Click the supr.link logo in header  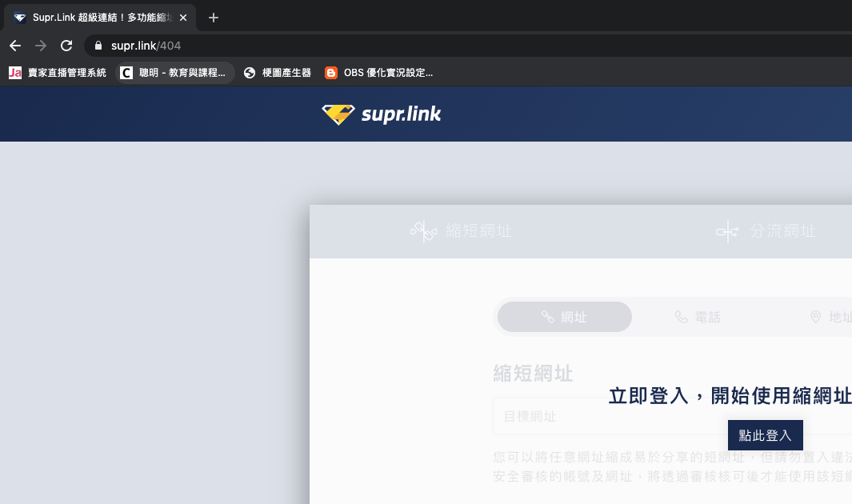pos(382,114)
